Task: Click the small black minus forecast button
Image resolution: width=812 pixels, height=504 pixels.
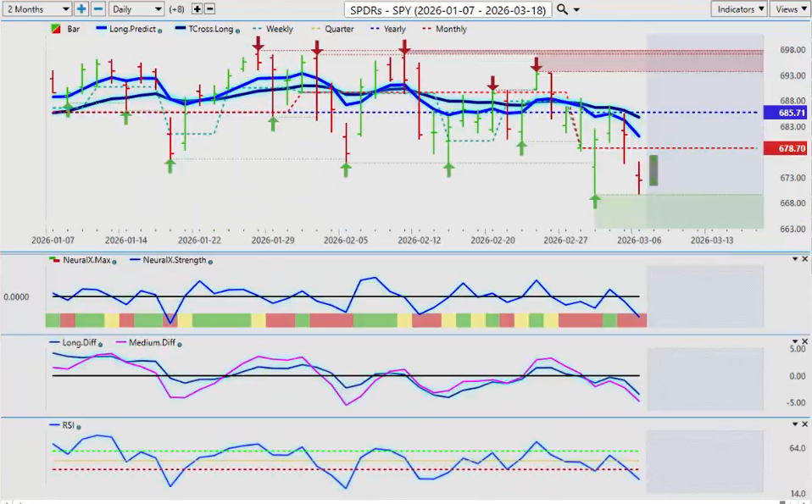Action: point(209,8)
